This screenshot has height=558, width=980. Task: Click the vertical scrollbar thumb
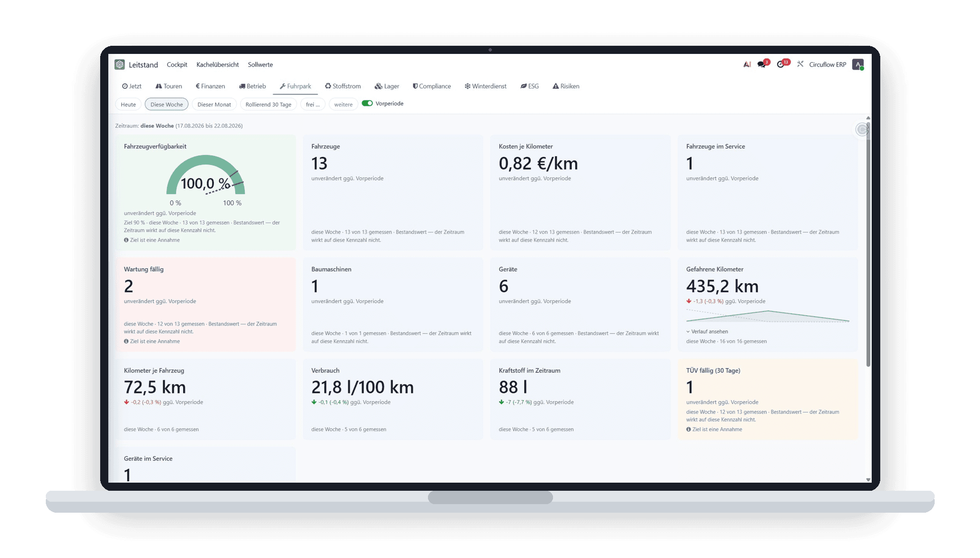tap(868, 244)
